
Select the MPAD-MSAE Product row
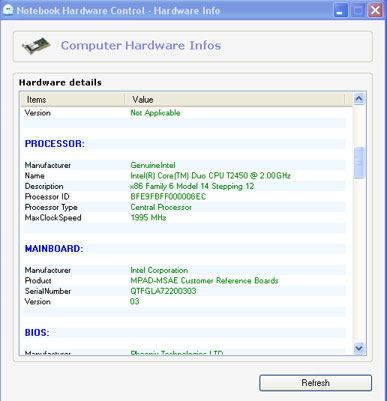pos(184,281)
